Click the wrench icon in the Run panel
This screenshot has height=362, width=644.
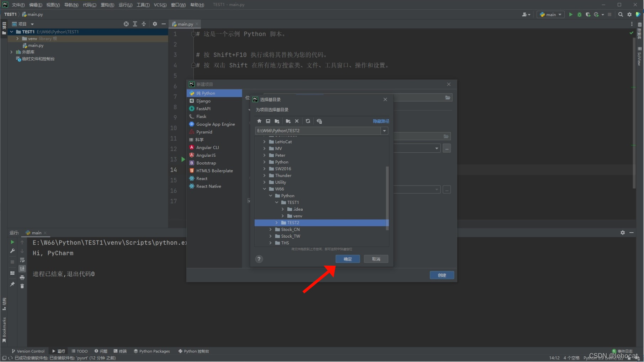[x=12, y=251]
